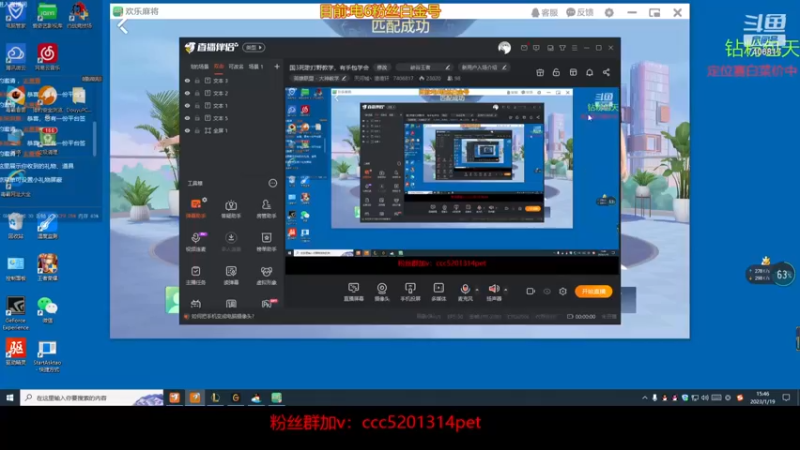Open the 微信 desktop icon
Viewport: 800px width, 450px height.
47,310
